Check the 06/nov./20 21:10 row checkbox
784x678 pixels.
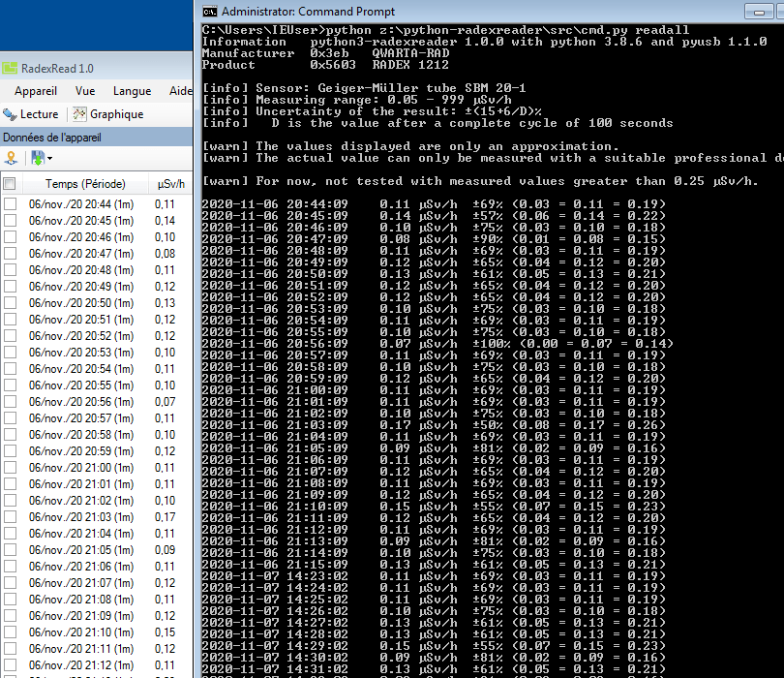pyautogui.click(x=10, y=632)
